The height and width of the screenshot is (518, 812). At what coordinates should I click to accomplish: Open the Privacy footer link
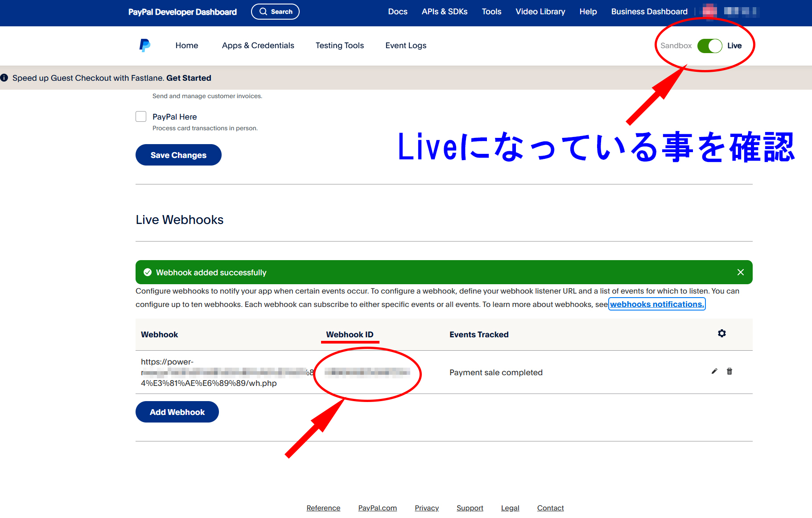click(427, 508)
